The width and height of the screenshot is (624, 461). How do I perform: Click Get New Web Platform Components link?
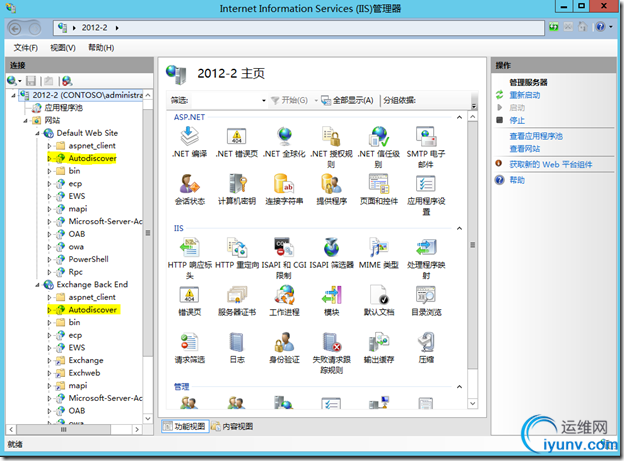point(551,164)
